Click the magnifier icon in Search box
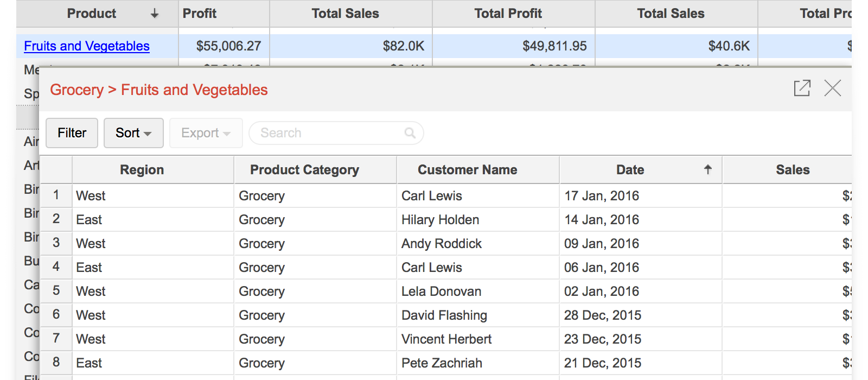868x380 pixels. pos(410,133)
